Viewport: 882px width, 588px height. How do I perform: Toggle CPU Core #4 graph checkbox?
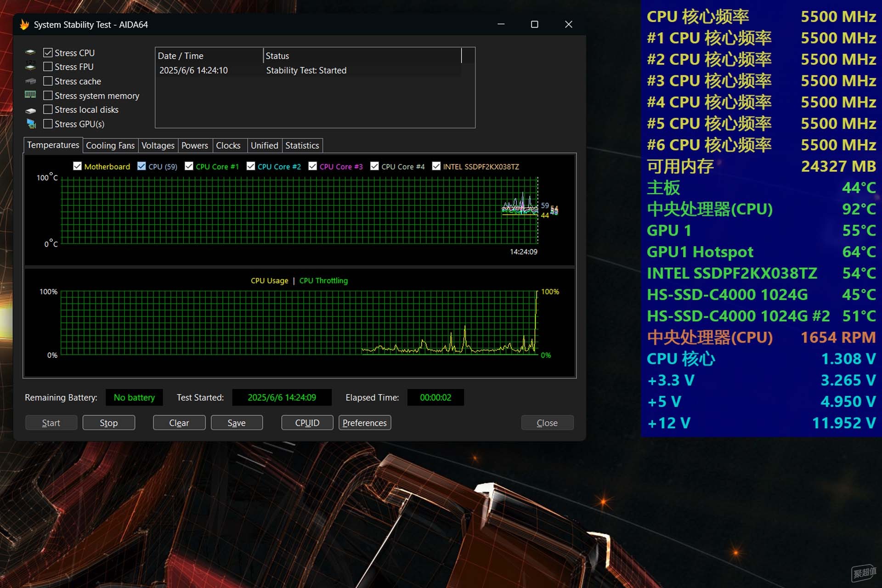(374, 166)
